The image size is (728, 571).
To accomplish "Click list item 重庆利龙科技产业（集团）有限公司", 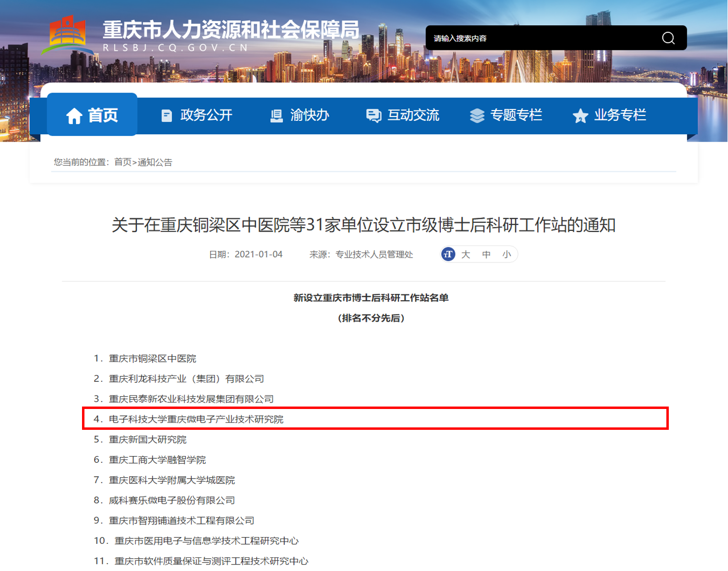I will (x=186, y=379).
